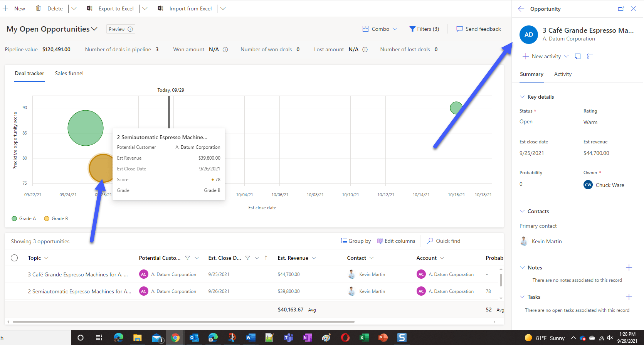The width and height of the screenshot is (644, 345).
Task: Add a task with plus icon
Action: 629,297
